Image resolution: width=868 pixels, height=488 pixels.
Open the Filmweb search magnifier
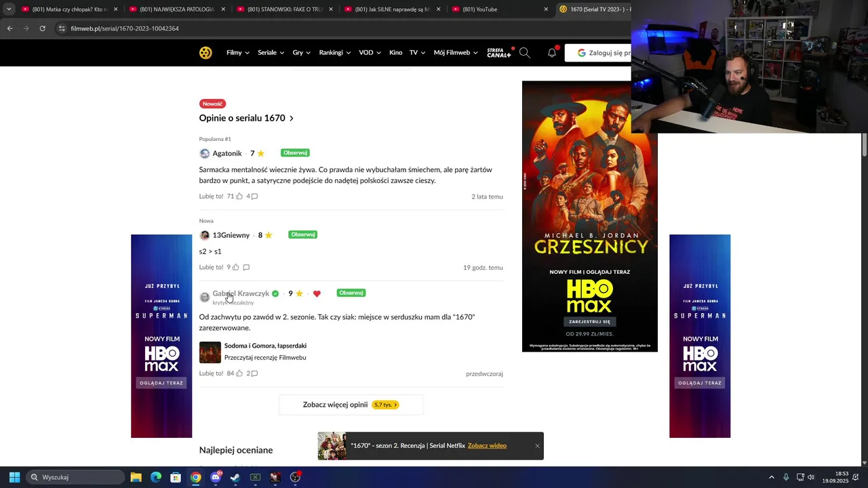click(x=524, y=53)
